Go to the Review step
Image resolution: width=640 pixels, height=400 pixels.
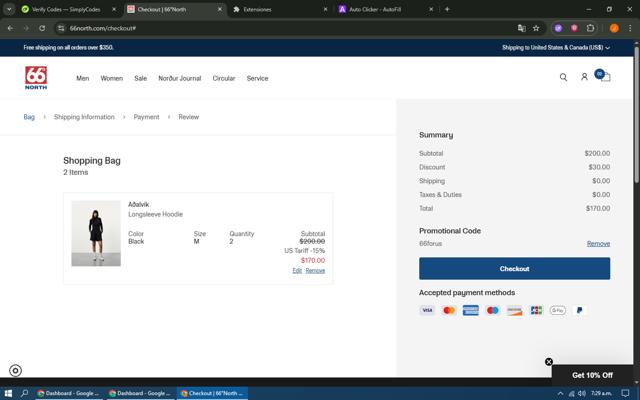[189, 117]
